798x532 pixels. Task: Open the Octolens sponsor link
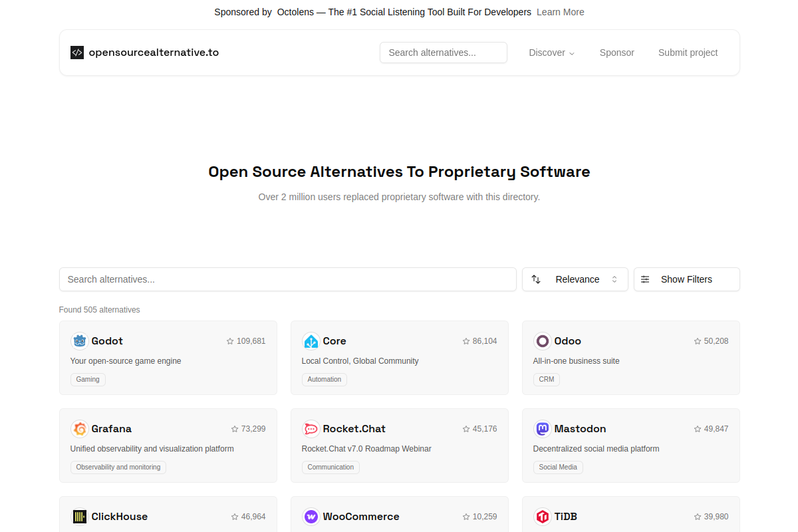[404, 12]
